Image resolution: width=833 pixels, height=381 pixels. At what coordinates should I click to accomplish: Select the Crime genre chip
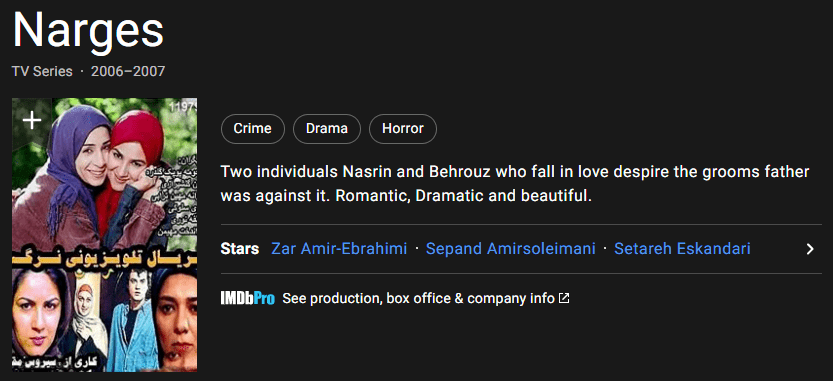[252, 129]
